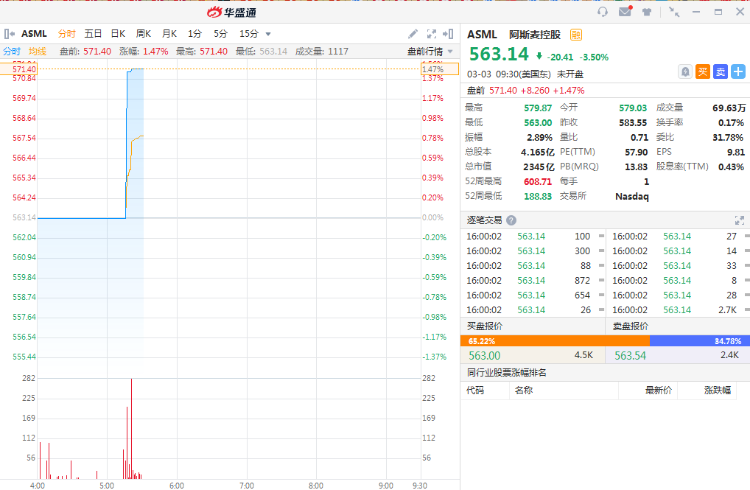Screen dimensions: 750x490
Task: Click the bid price 563.00
Action: coord(485,356)
